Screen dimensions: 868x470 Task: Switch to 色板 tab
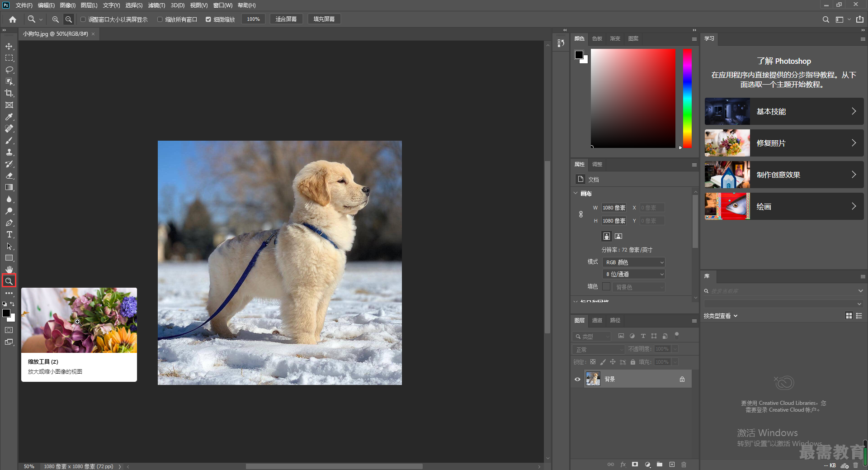pyautogui.click(x=597, y=38)
